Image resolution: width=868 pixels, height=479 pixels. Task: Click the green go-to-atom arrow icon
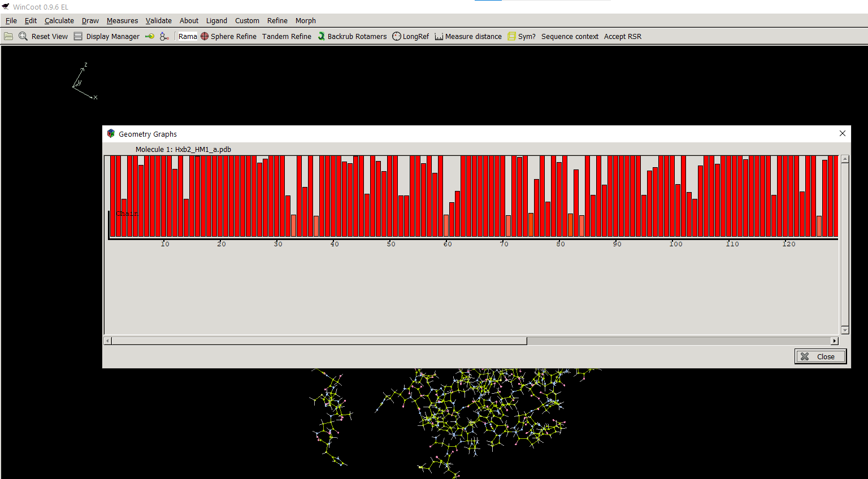150,36
